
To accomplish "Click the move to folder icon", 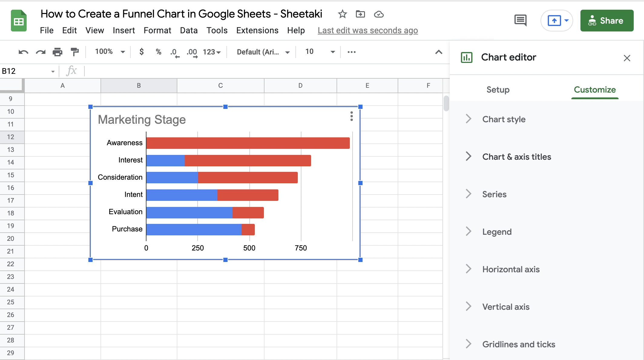I will click(360, 14).
